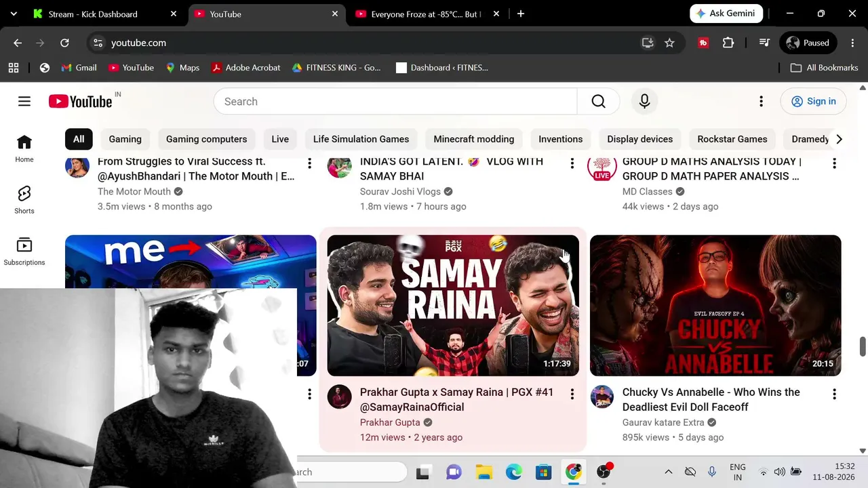Launch Microsoft Edge from the taskbar
Image resolution: width=868 pixels, height=488 pixels.
(x=513, y=472)
